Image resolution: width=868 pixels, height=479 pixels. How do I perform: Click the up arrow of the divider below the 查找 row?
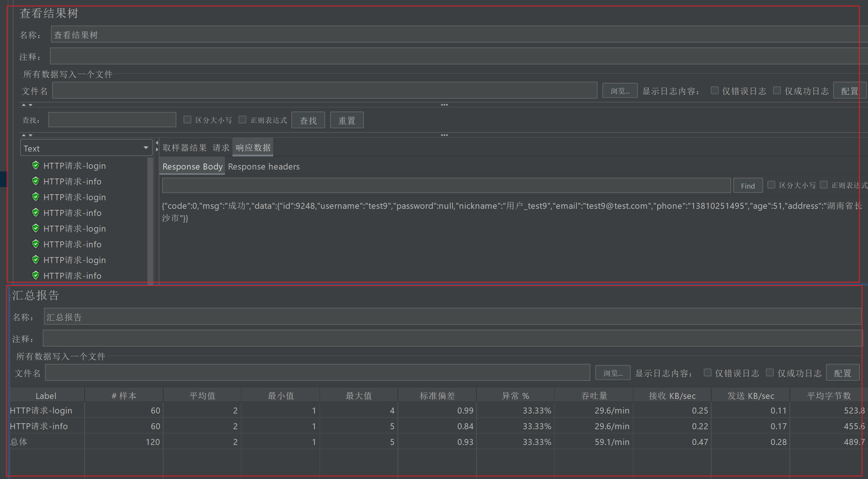click(x=24, y=135)
